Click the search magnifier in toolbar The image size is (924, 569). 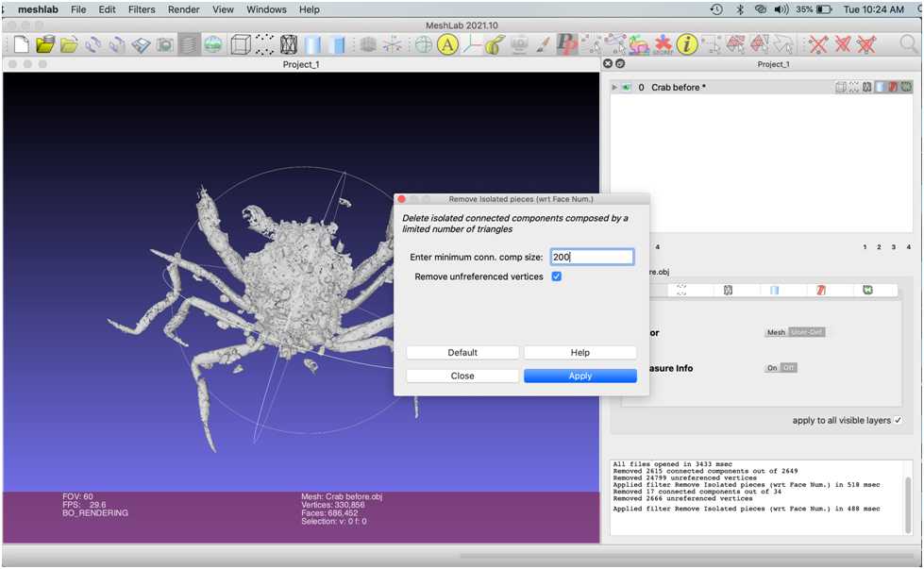click(x=909, y=44)
